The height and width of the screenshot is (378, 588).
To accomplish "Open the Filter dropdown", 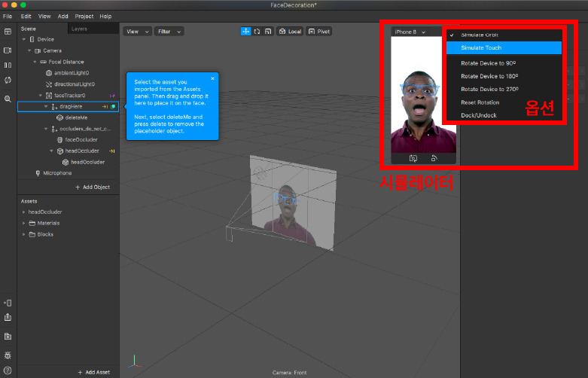I will (169, 32).
